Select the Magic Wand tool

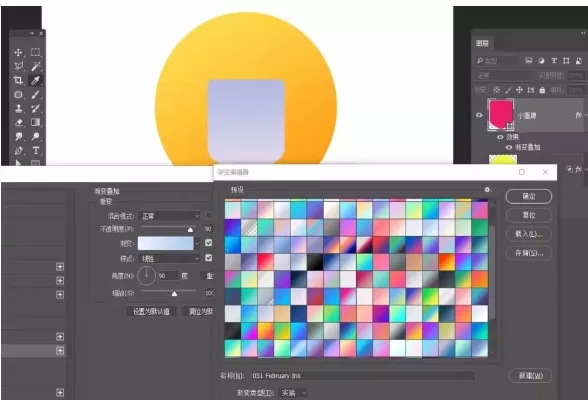pyautogui.click(x=36, y=66)
